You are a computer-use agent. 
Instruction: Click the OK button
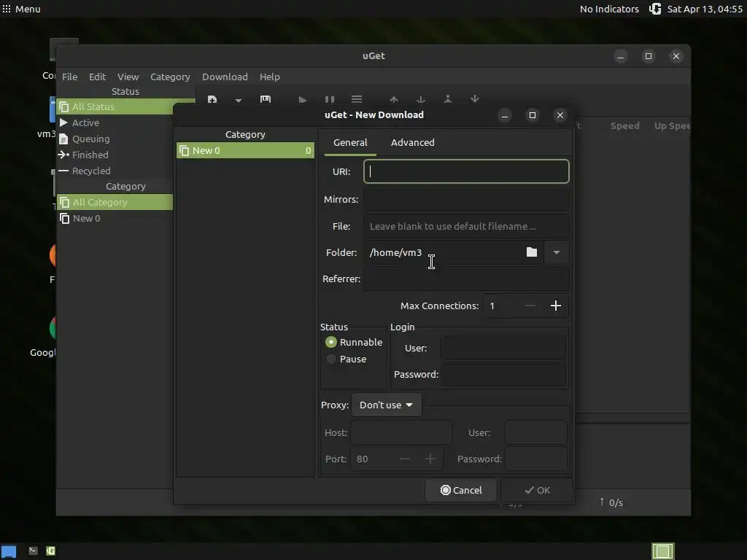coord(537,490)
